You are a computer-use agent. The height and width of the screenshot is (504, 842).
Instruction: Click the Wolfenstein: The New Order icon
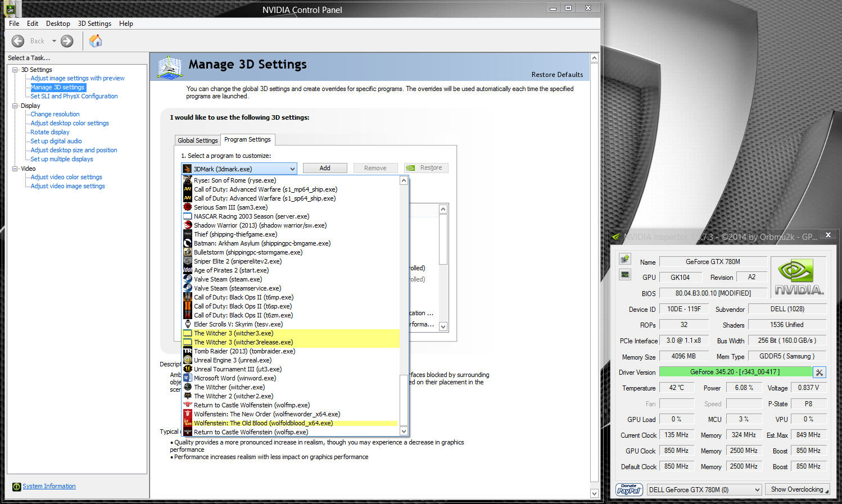(x=188, y=414)
